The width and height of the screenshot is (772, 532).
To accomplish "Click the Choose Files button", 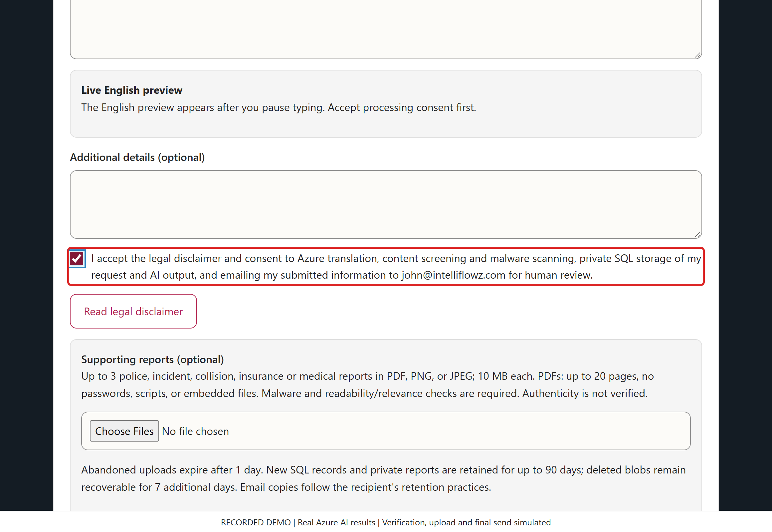I will pos(124,431).
